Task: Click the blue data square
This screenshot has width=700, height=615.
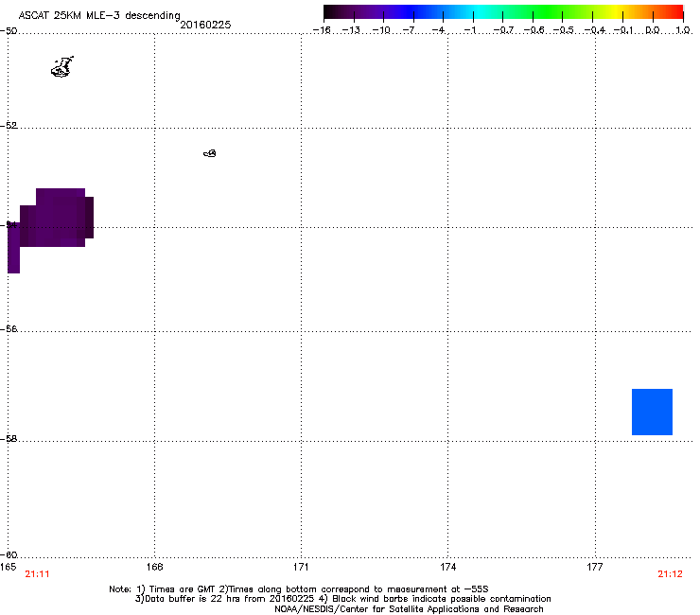Action: 652,412
